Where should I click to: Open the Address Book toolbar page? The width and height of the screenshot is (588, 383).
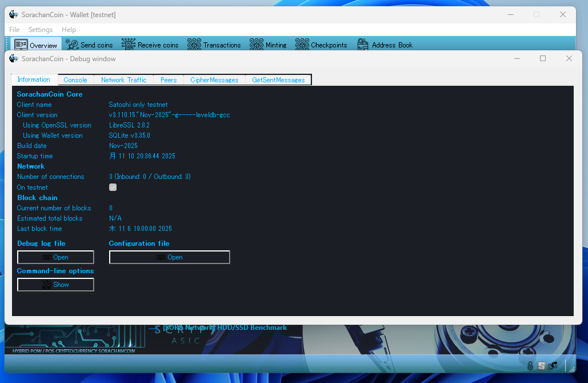coord(385,45)
